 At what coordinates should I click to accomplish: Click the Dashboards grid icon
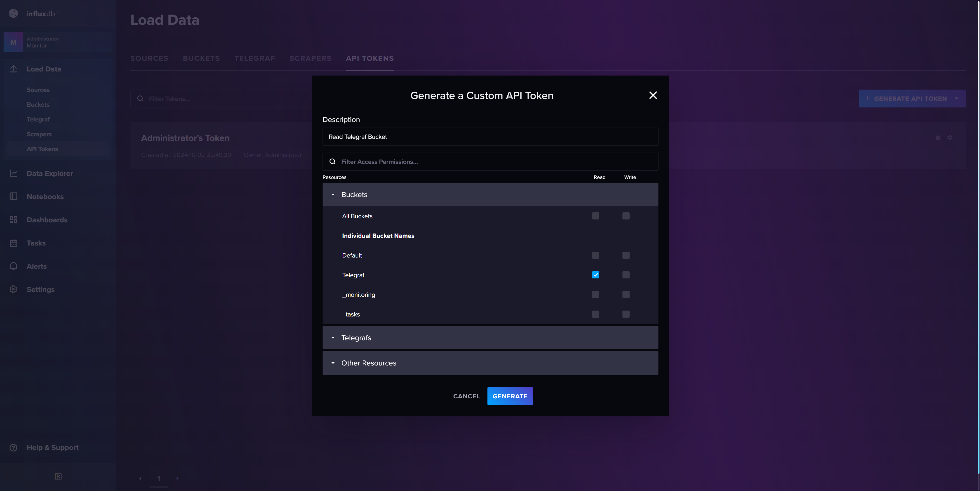click(x=13, y=220)
